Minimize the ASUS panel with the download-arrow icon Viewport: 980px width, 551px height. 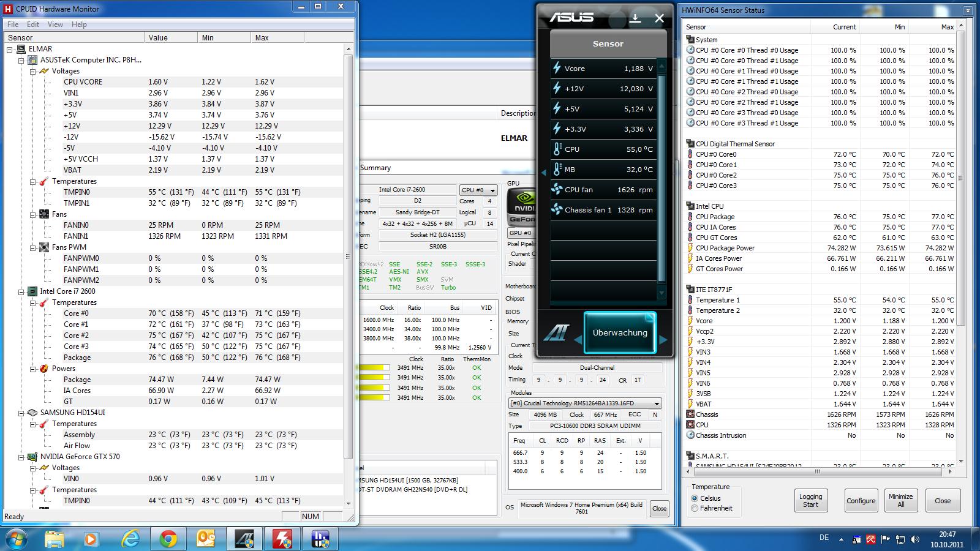click(x=635, y=18)
